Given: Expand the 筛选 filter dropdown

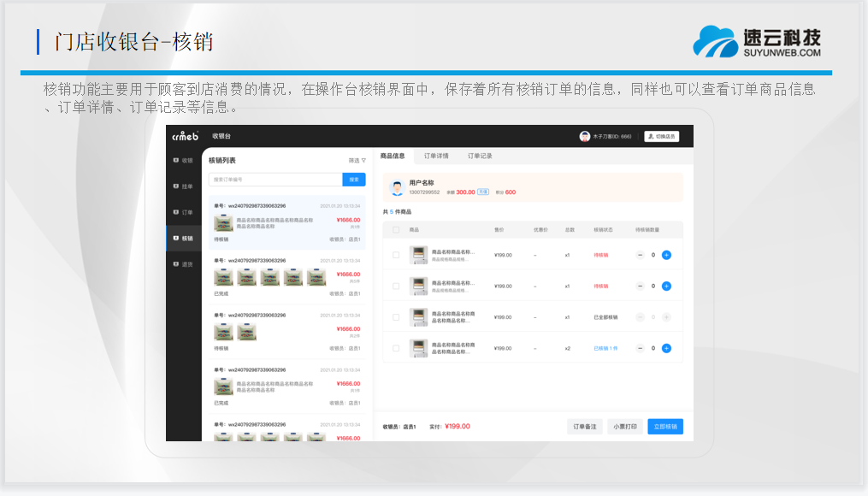Looking at the screenshot, I should [357, 161].
